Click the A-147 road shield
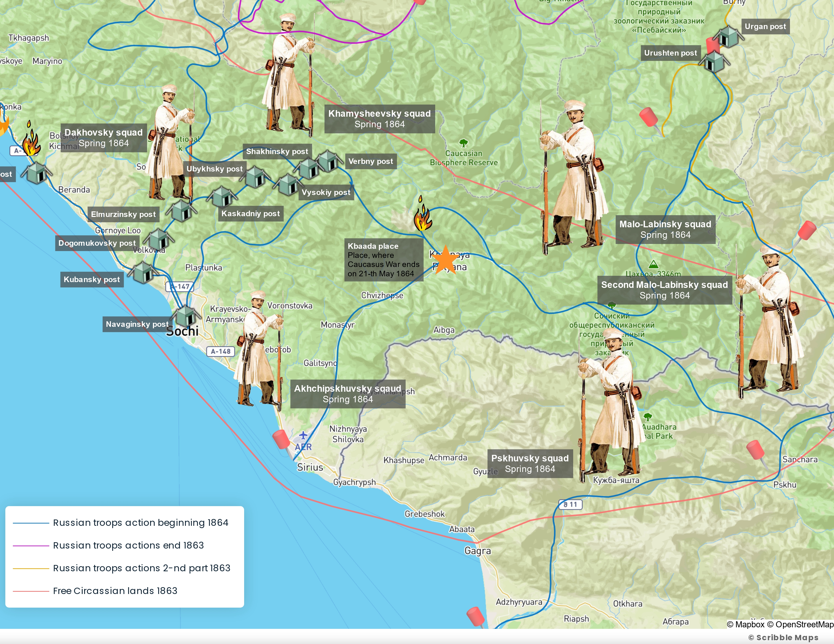This screenshot has width=834, height=644. [x=179, y=286]
